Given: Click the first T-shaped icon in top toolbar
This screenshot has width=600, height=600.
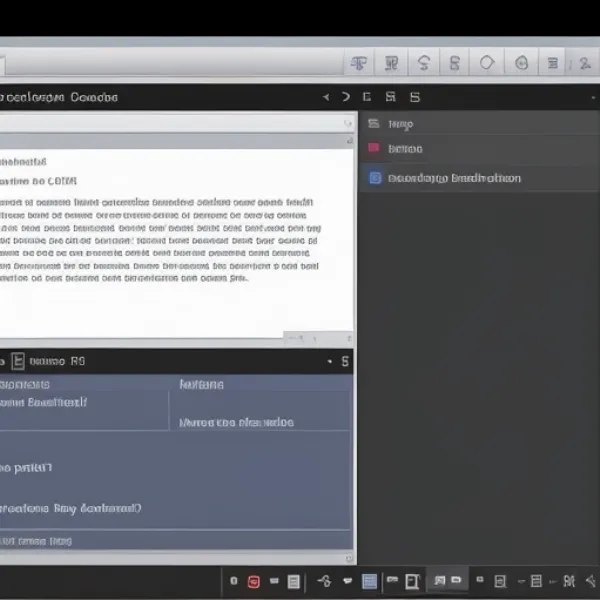Looking at the screenshot, I should pyautogui.click(x=359, y=63).
